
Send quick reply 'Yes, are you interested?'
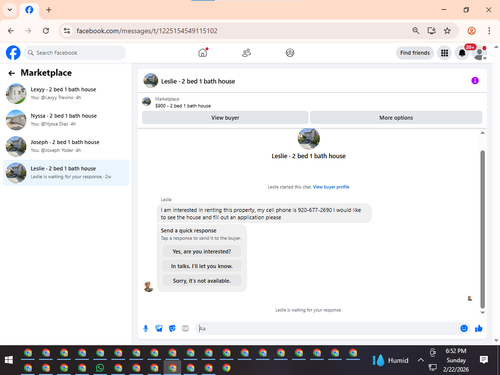point(202,252)
